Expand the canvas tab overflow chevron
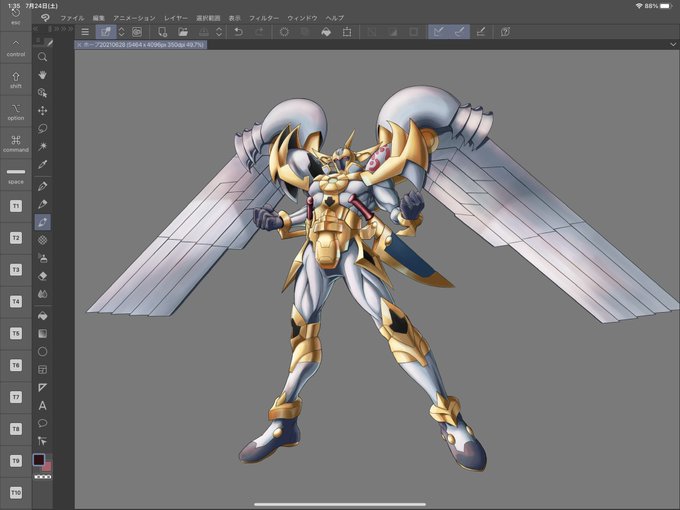This screenshot has height=510, width=680. pyautogui.click(x=673, y=44)
